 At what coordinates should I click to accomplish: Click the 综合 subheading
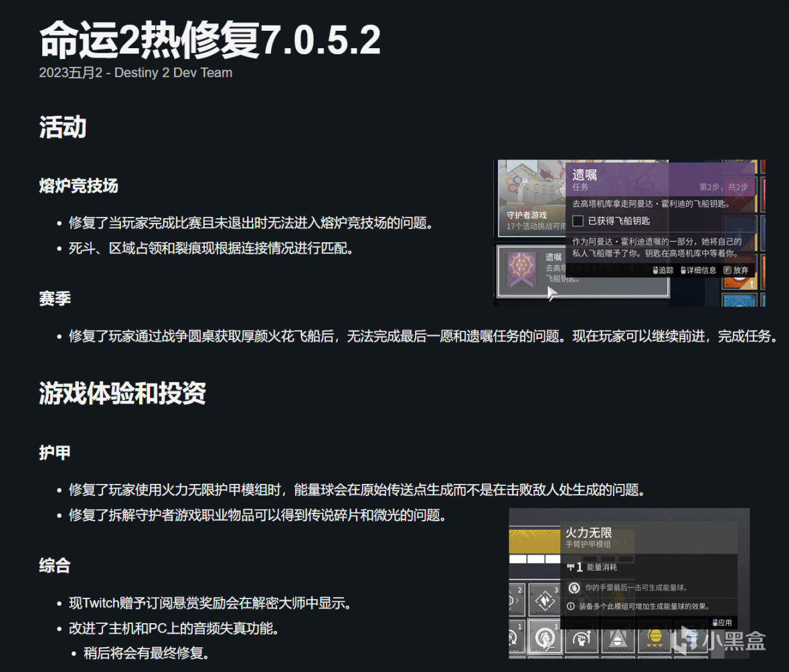[x=55, y=566]
